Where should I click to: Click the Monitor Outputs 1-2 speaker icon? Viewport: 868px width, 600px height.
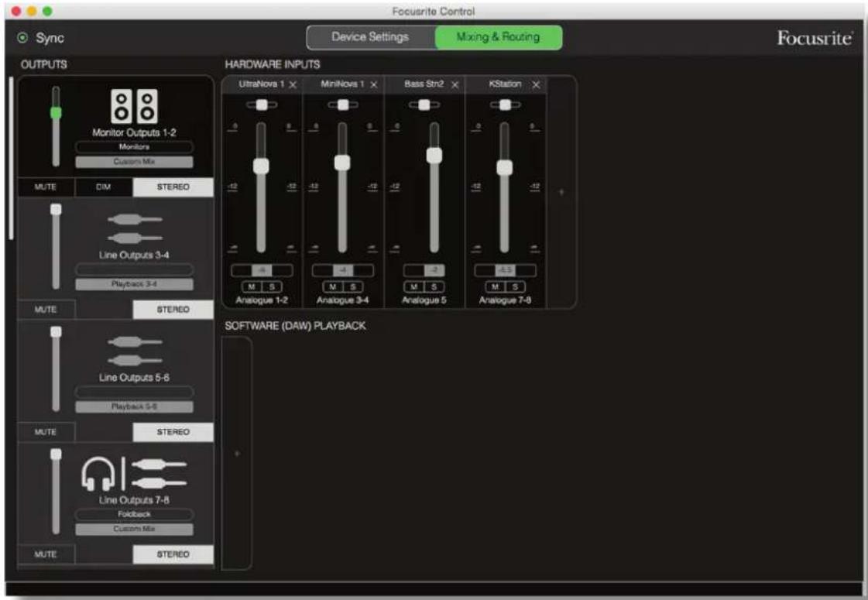pos(134,106)
